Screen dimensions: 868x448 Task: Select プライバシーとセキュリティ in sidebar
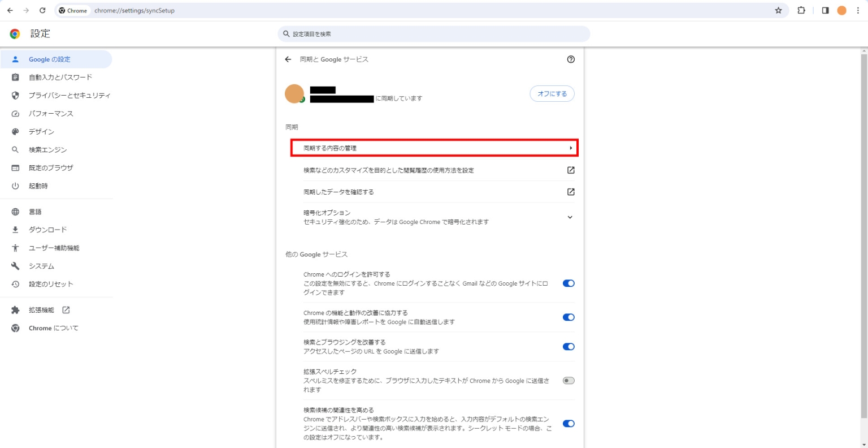coord(69,96)
